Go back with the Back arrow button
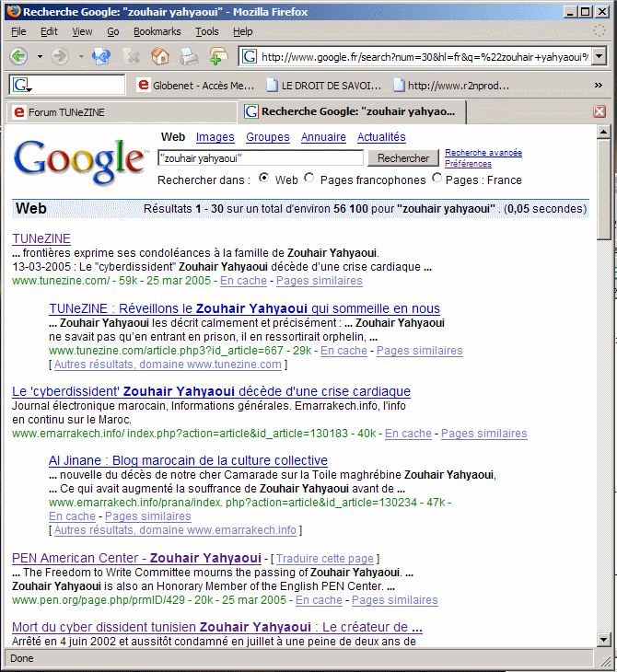This screenshot has width=617, height=672. pos(18,56)
